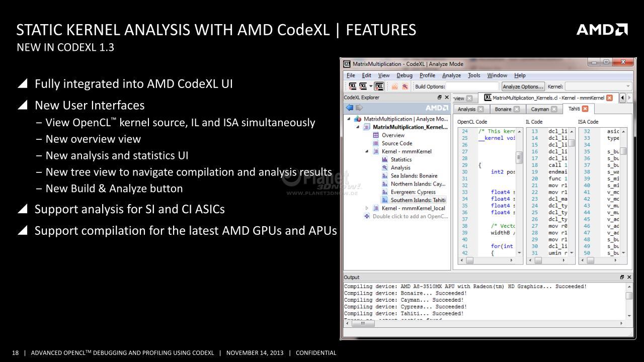Click the highlighted Analyze mode XL toolbar icon

(379, 86)
